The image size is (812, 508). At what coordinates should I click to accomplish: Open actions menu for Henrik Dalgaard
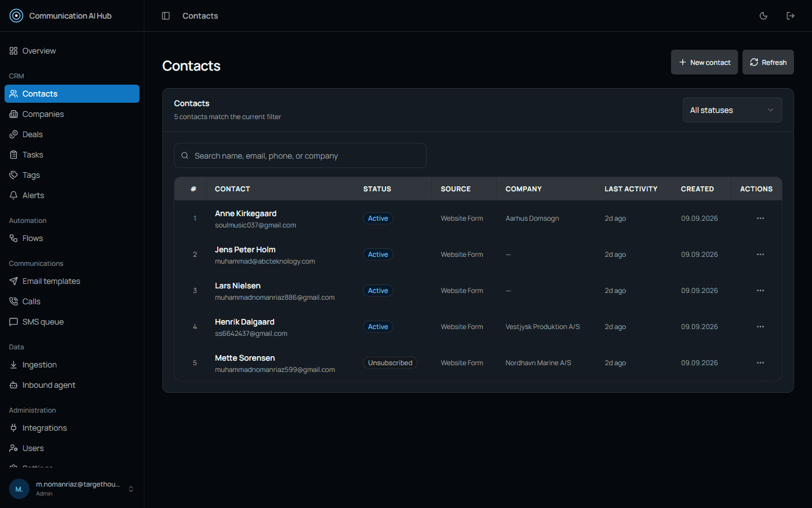pos(761,327)
